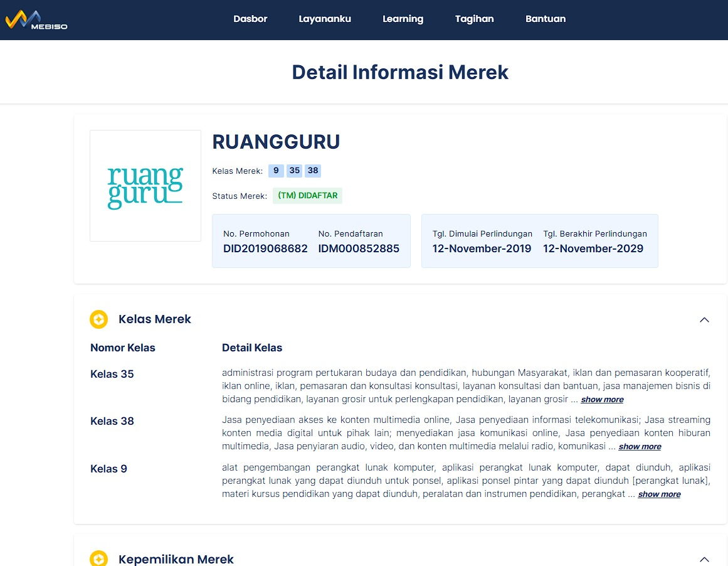Click the Status Merek label
The width and height of the screenshot is (728, 566).
[240, 196]
